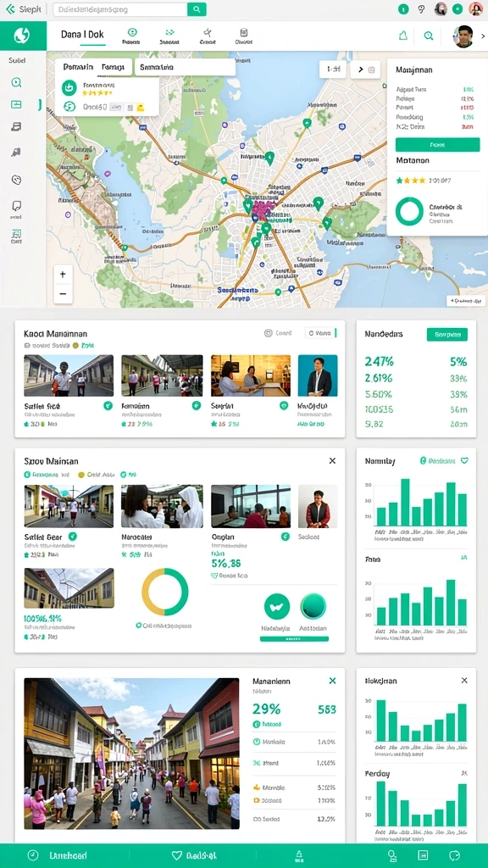Image resolution: width=488 pixels, height=868 pixels.
Task: Click the small icon beside 'Fnm' chart
Action: (464, 558)
